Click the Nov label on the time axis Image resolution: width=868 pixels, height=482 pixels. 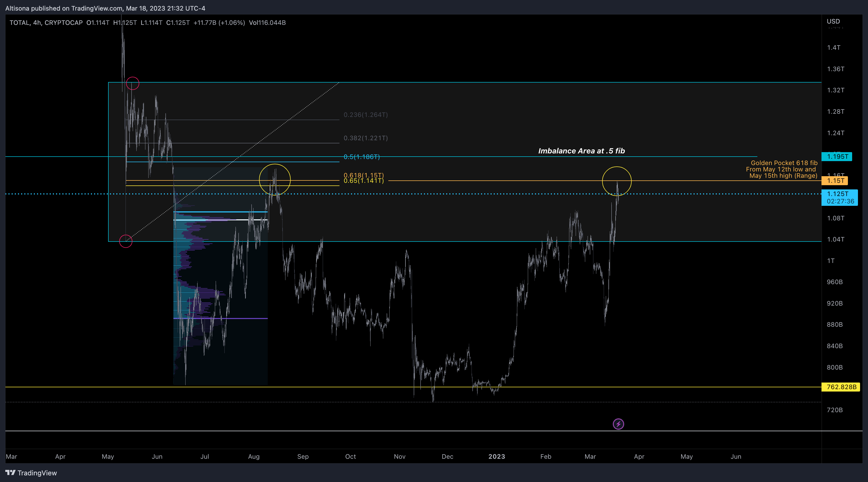pyautogui.click(x=400, y=456)
